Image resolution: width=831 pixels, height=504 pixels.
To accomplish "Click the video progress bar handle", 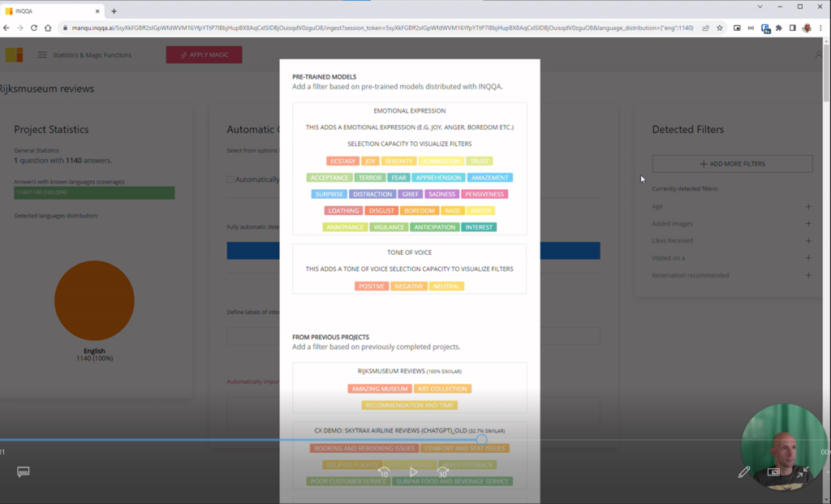I will click(x=481, y=439).
